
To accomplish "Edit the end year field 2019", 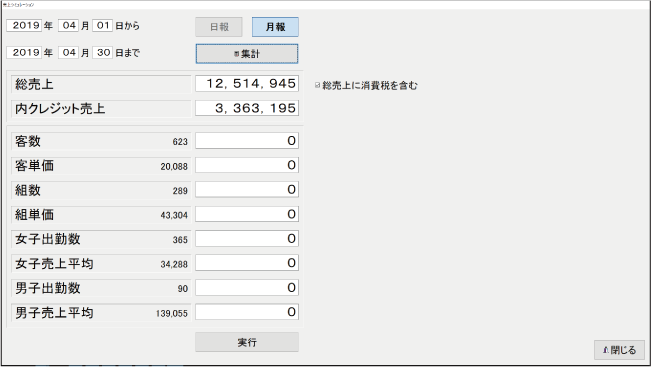I will click(x=24, y=53).
